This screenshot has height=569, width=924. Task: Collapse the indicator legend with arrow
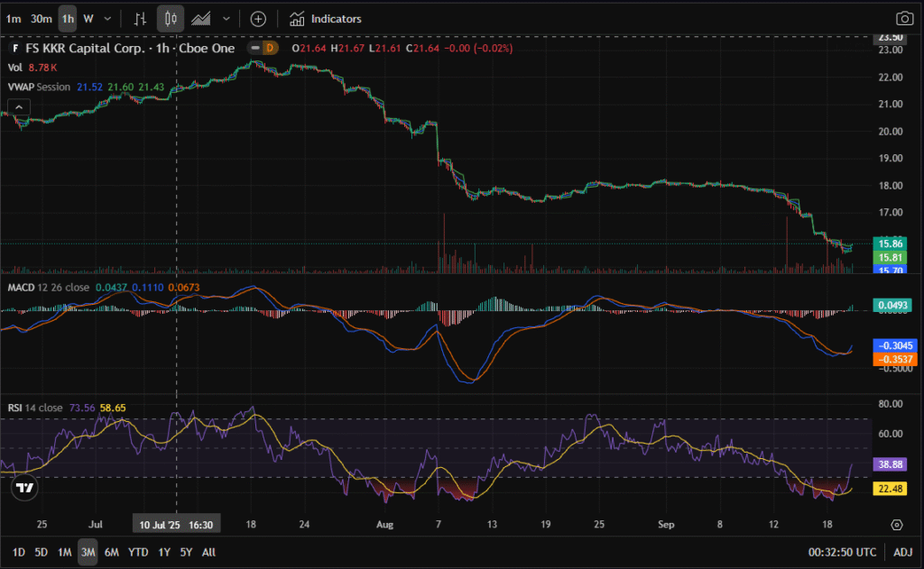click(x=18, y=106)
